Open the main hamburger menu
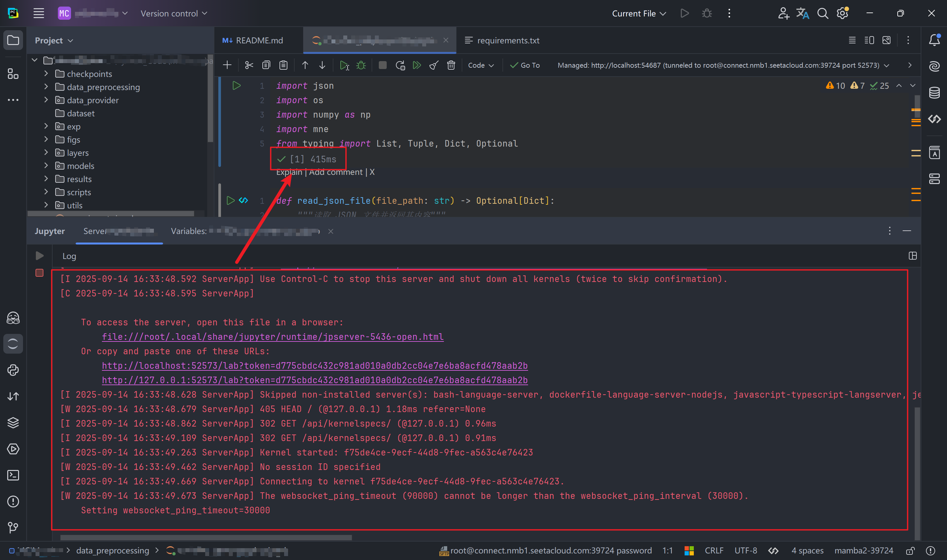 [x=38, y=13]
